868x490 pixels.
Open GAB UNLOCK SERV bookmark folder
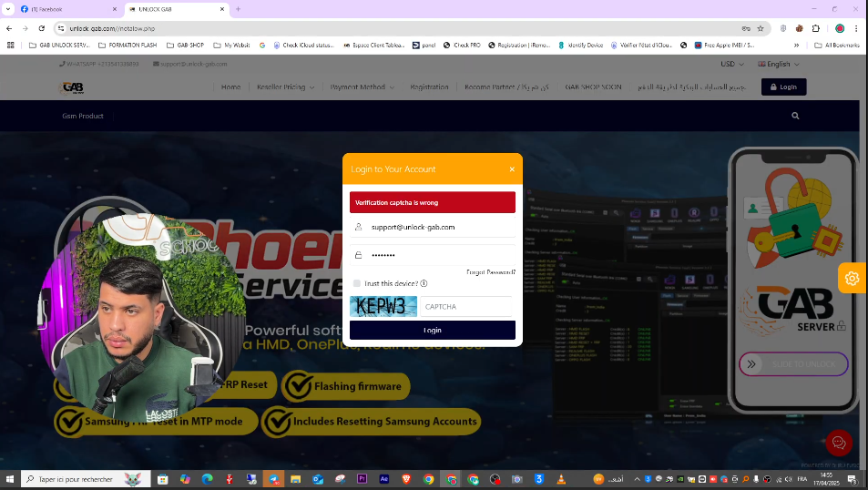[59, 46]
